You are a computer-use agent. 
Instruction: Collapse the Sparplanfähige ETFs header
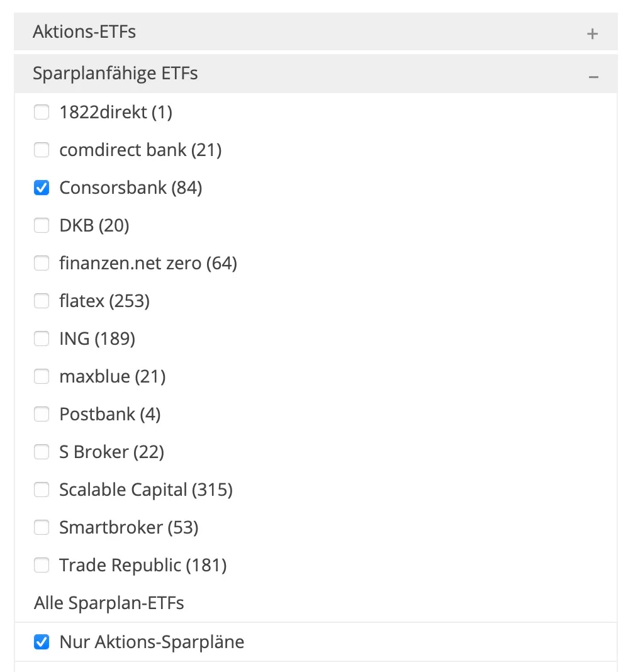(x=316, y=74)
